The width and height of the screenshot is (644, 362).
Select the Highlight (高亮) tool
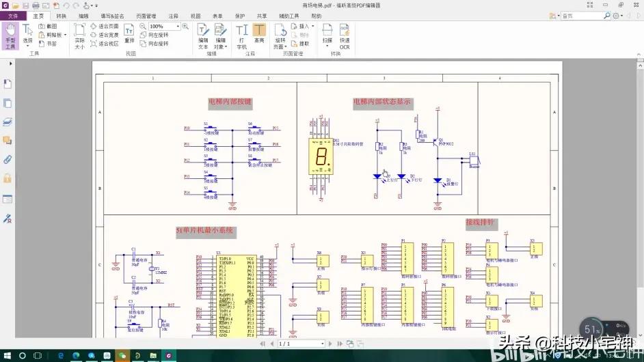259,33
